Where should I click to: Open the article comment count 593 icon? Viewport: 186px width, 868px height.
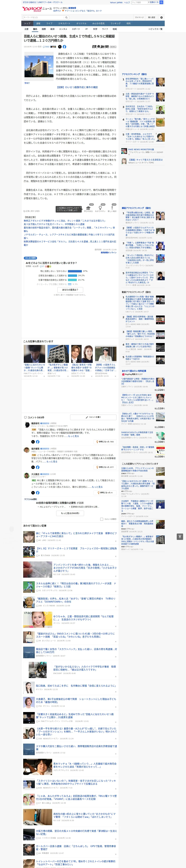(46, 47)
